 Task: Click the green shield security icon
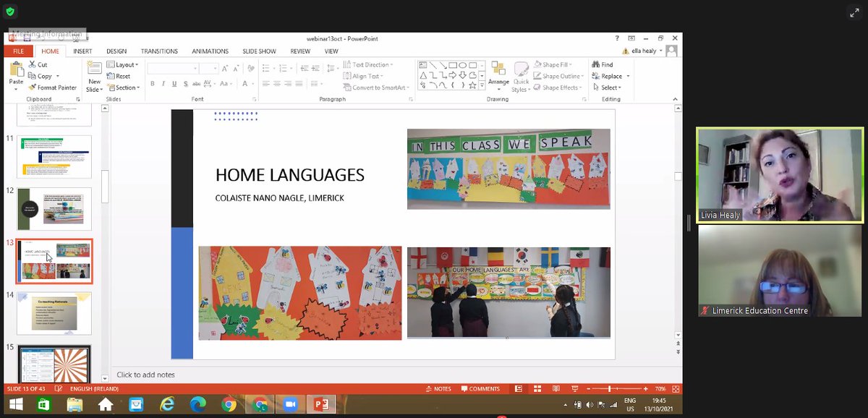[10, 12]
